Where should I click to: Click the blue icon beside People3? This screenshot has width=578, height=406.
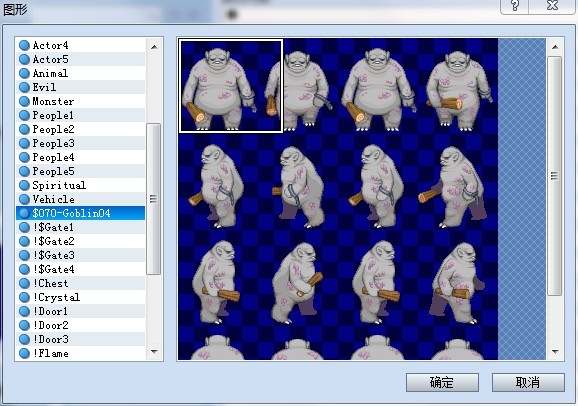[x=24, y=143]
